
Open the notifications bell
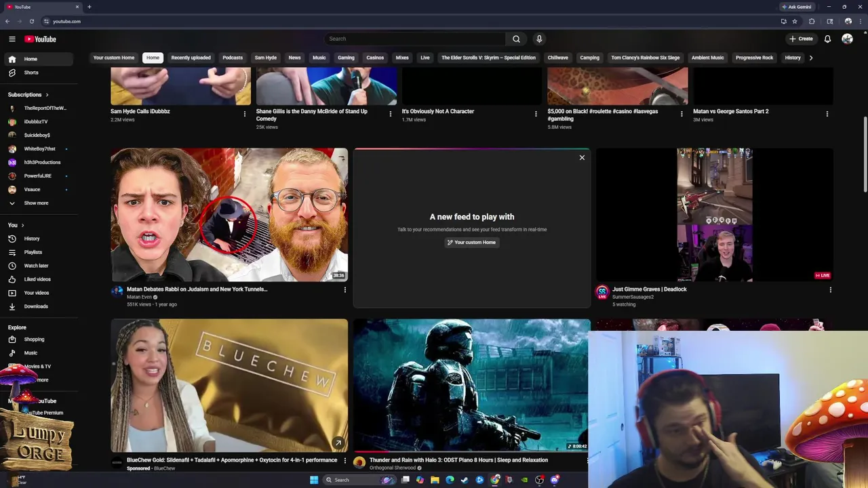tap(827, 39)
